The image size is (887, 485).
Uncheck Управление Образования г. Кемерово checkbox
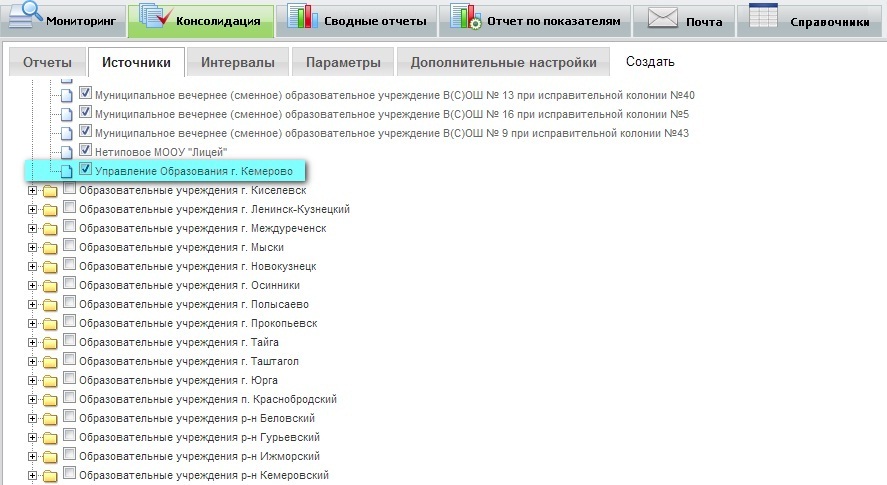(85, 169)
